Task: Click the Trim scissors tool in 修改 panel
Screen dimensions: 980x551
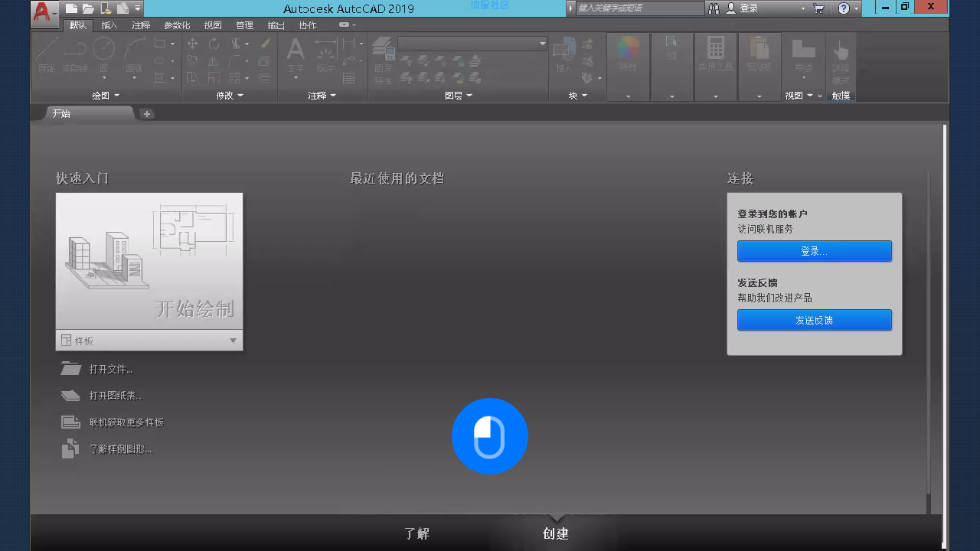Action: (237, 44)
